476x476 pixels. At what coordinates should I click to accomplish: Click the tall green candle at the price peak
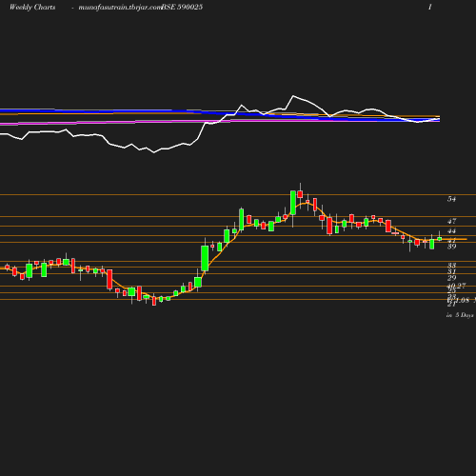click(x=293, y=203)
